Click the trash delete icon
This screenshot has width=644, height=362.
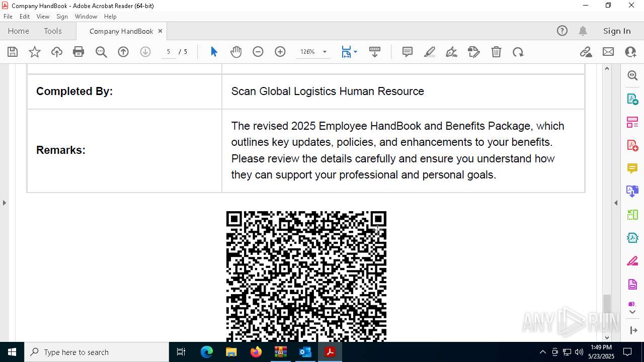(496, 52)
